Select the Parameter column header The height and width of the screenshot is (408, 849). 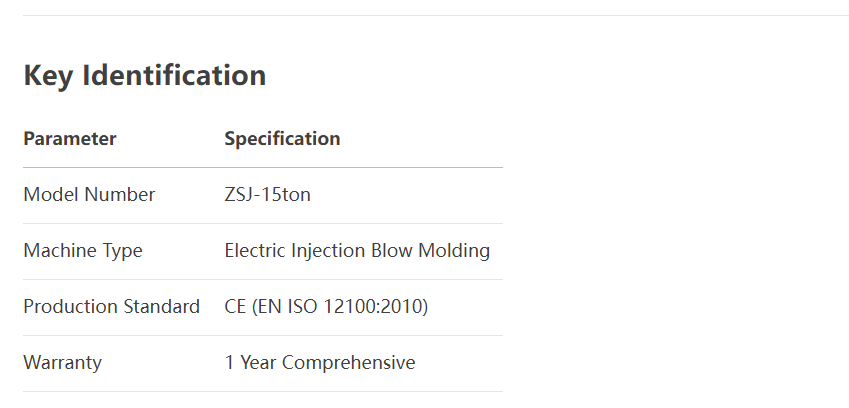coord(70,139)
